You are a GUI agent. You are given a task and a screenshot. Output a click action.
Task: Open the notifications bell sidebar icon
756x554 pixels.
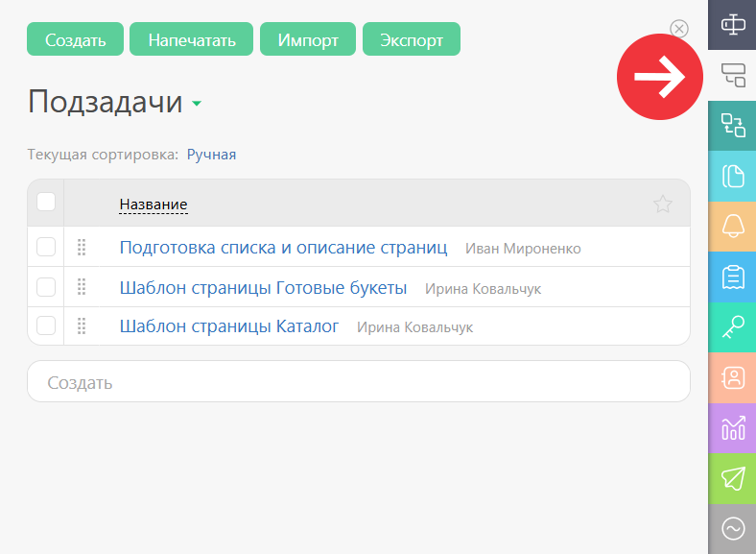coord(732,227)
